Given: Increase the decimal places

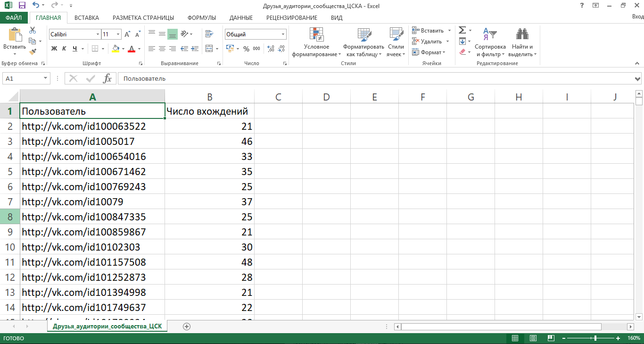Looking at the screenshot, I should tap(271, 49).
